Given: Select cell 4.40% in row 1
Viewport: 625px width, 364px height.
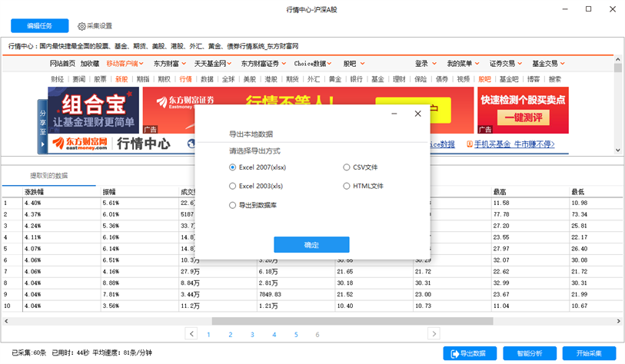Looking at the screenshot, I should coord(62,203).
